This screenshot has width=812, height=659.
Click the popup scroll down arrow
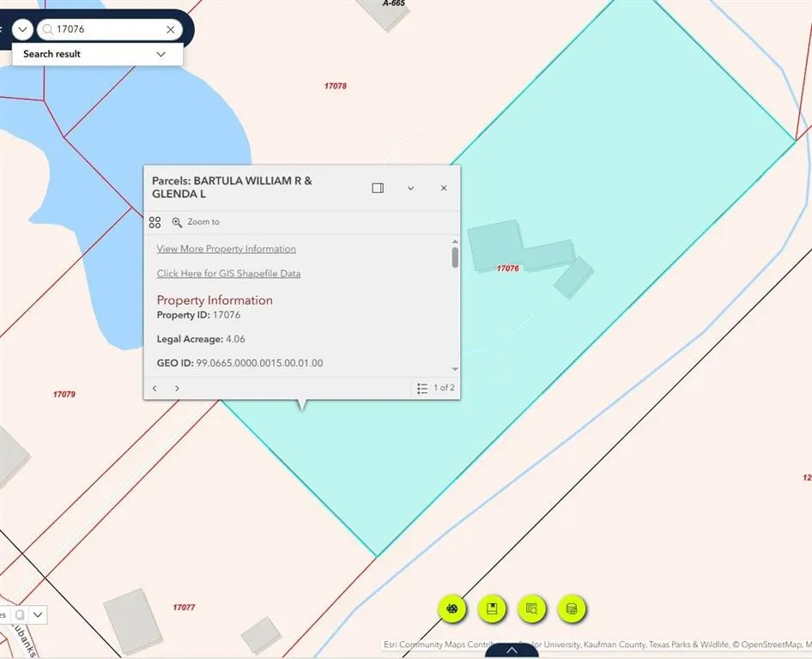[x=455, y=369]
